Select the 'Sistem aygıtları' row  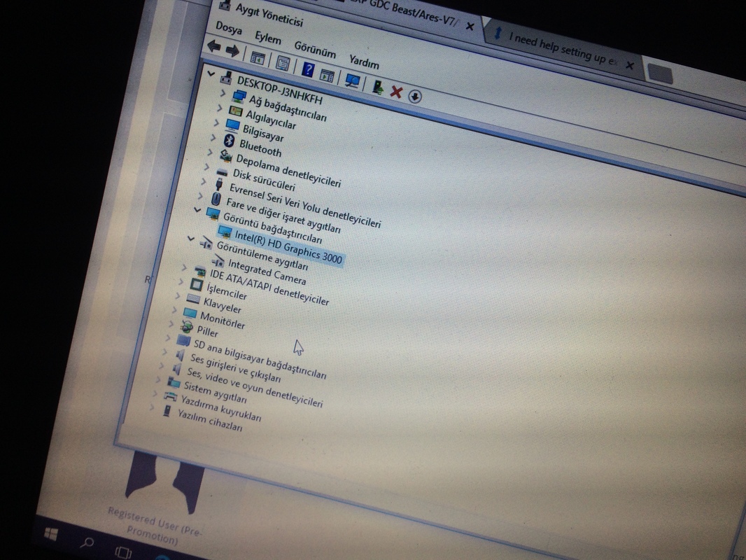pos(215,393)
